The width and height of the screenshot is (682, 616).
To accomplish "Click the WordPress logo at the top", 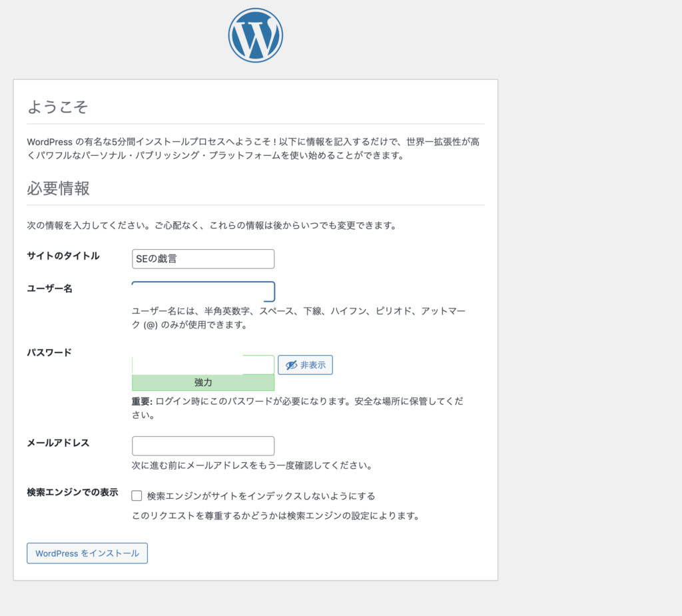I will click(x=255, y=35).
